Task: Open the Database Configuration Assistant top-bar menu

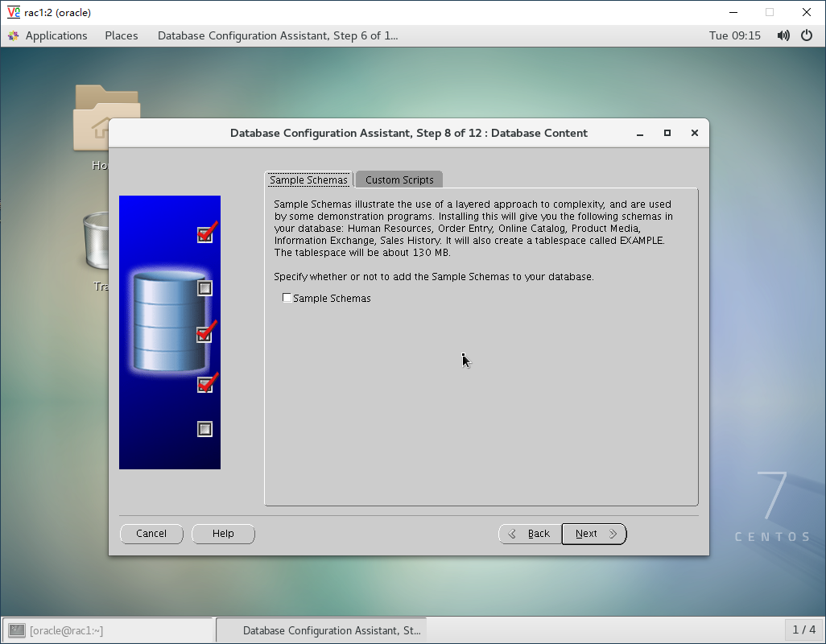Action: 278,35
